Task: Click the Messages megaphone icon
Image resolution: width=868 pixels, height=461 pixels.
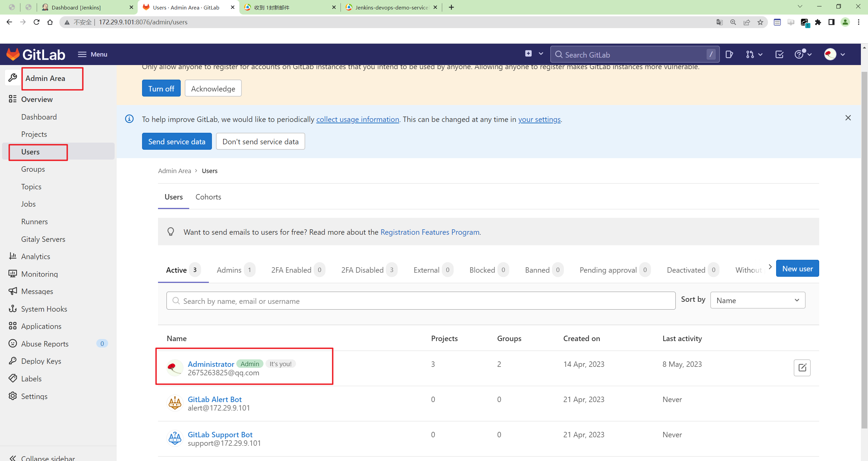Action: 13,291
